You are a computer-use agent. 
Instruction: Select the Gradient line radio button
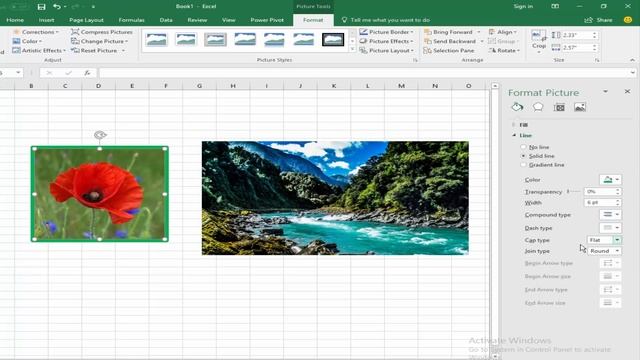(523, 165)
